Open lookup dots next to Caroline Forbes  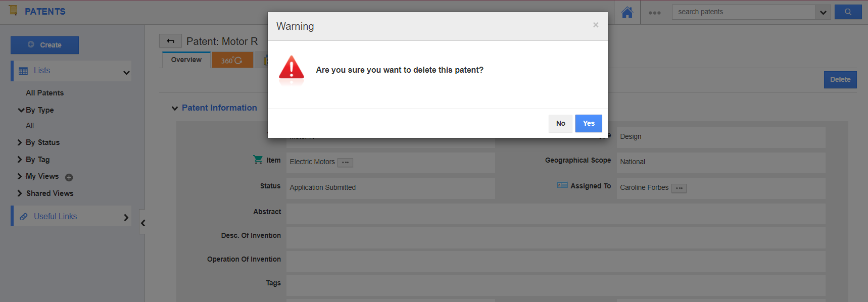pos(679,188)
